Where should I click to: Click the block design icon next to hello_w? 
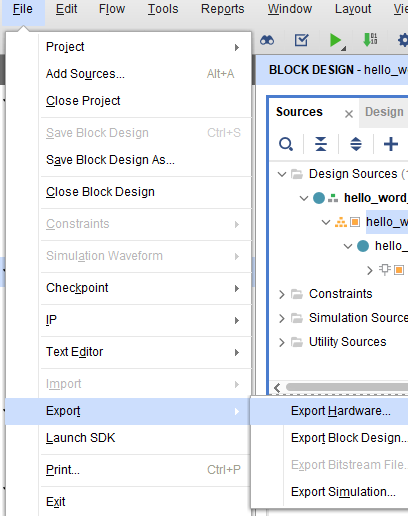point(355,222)
